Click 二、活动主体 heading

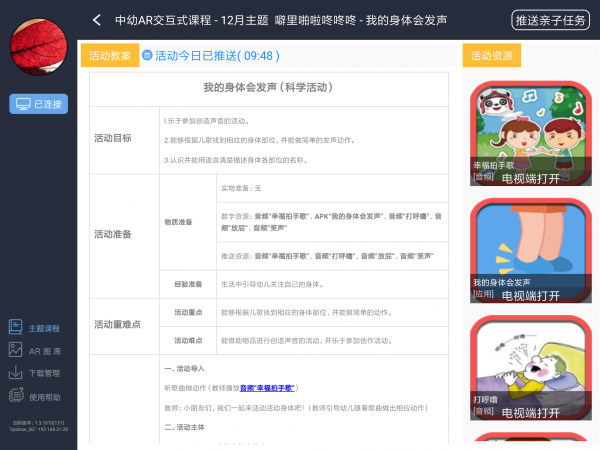(x=184, y=427)
